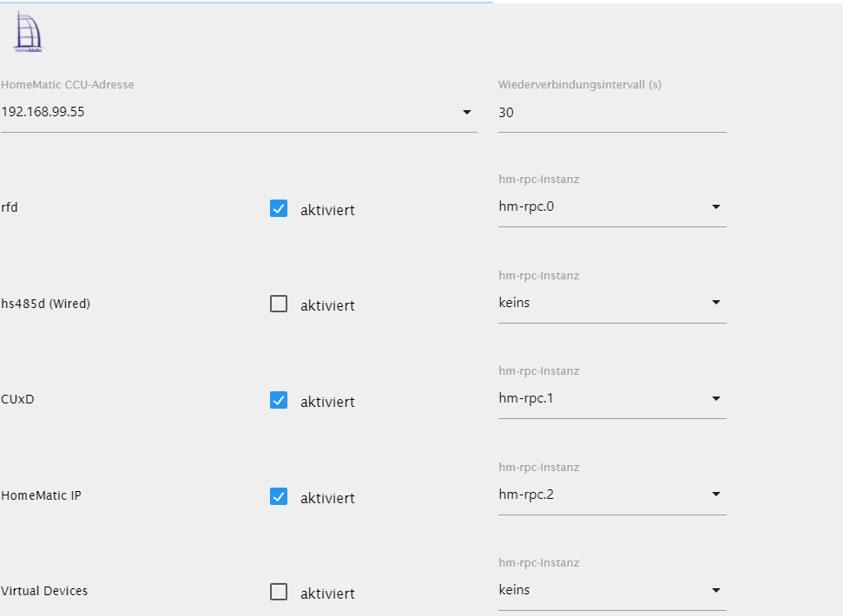Expand the hm-rpc.0 instance dropdown
The width and height of the screenshot is (843, 616).
pos(611,207)
